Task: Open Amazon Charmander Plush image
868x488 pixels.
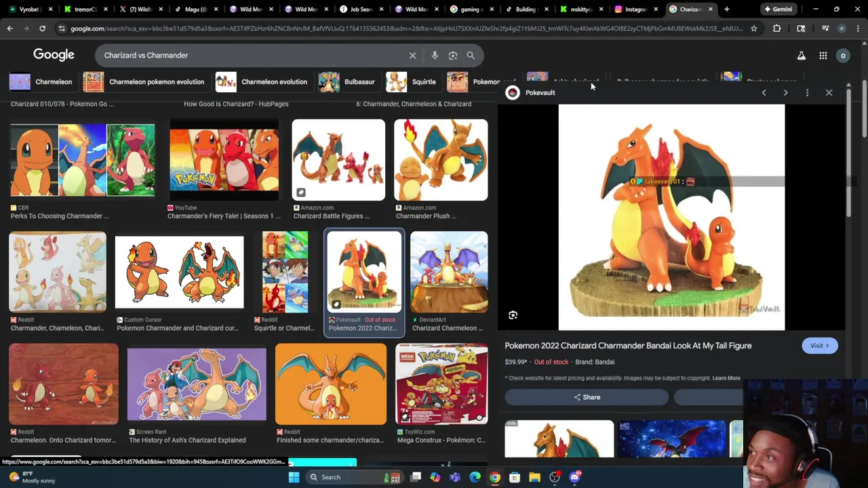Action: pos(441,160)
